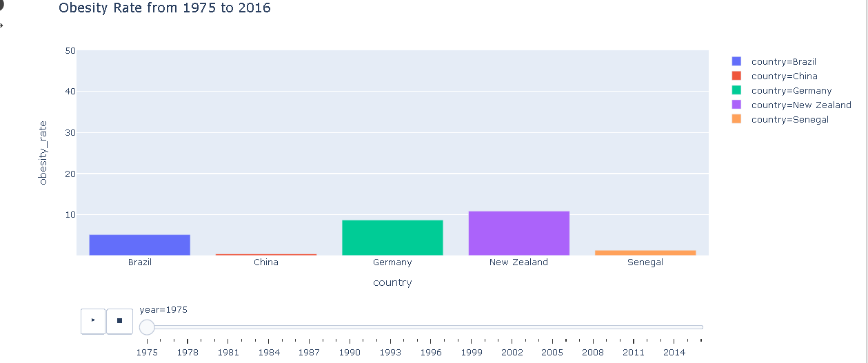Screen dimensions: 868x363
Task: Set the slider to year 1996
Action: coord(431,327)
